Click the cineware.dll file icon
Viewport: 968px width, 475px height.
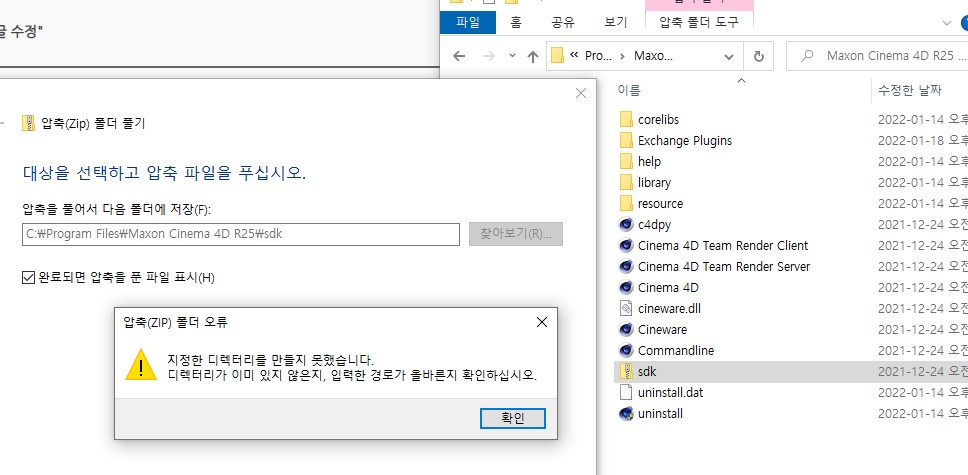(x=626, y=308)
